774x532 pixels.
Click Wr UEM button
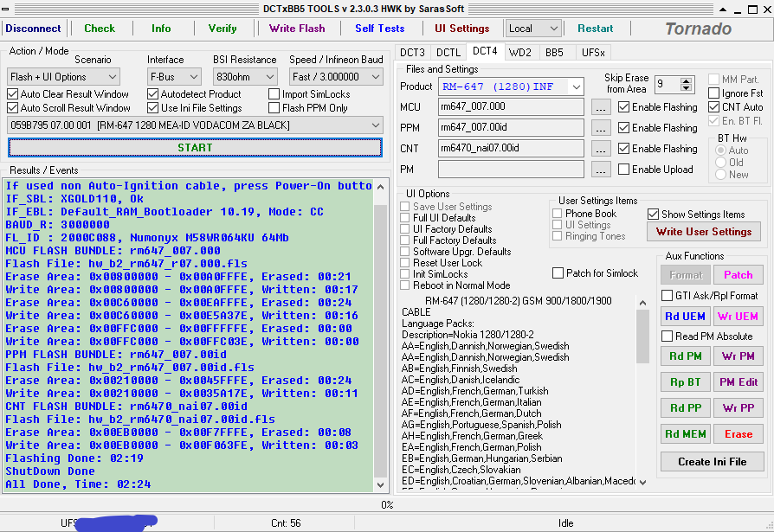[x=738, y=317]
